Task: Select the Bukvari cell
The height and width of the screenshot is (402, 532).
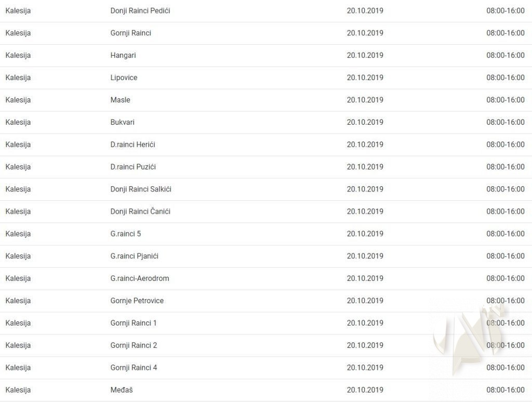Action: pyautogui.click(x=123, y=123)
